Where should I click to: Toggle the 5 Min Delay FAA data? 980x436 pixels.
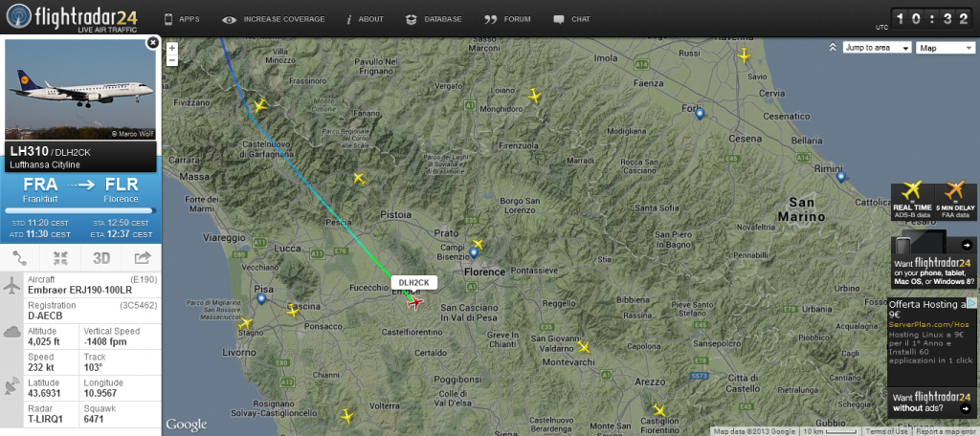(x=955, y=201)
